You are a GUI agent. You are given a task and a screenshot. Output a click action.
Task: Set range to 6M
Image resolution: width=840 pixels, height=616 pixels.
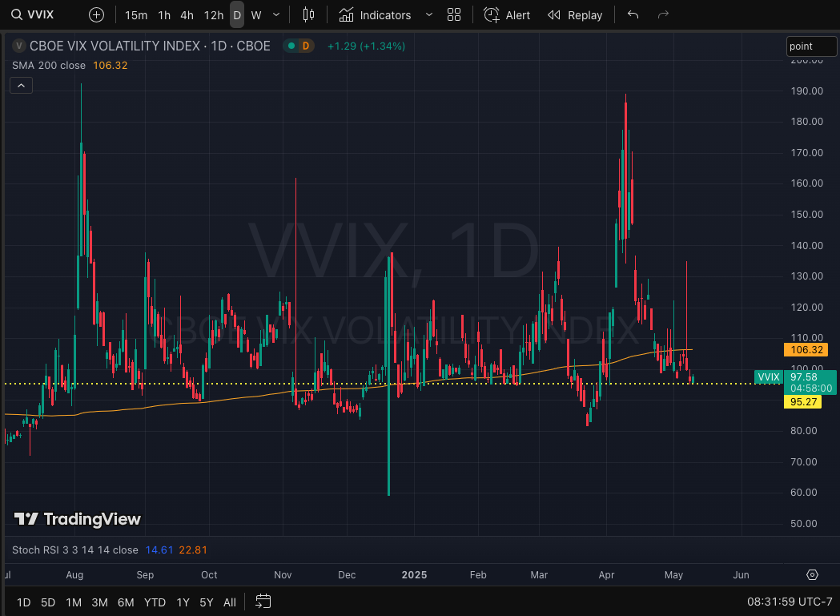(126, 602)
